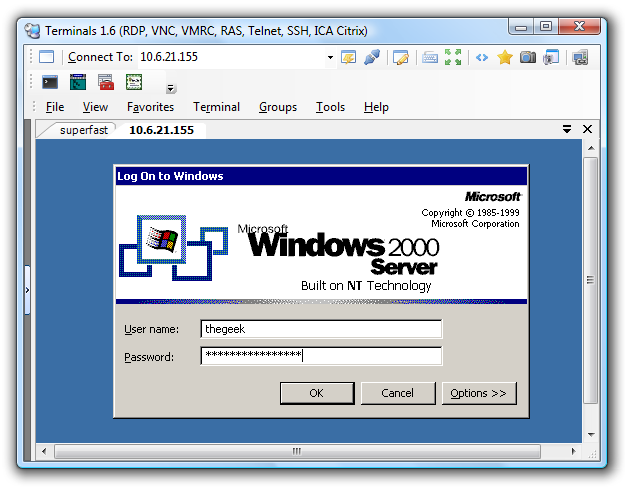This screenshot has width=625, height=489.
Task: Open the tab list dropdown arrow
Action: click(x=567, y=129)
